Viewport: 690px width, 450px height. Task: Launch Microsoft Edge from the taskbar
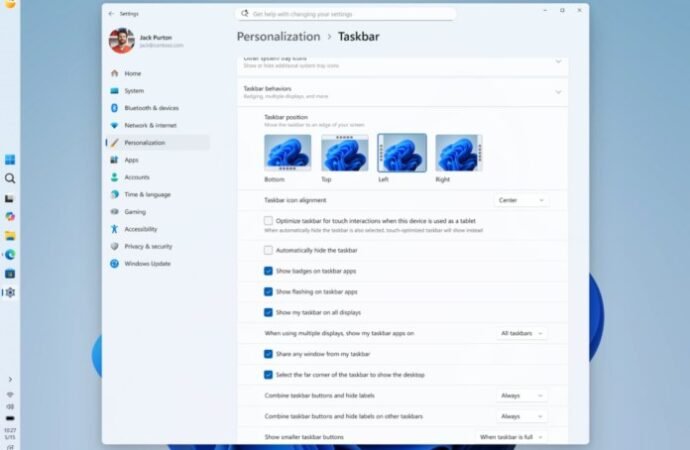(x=10, y=255)
